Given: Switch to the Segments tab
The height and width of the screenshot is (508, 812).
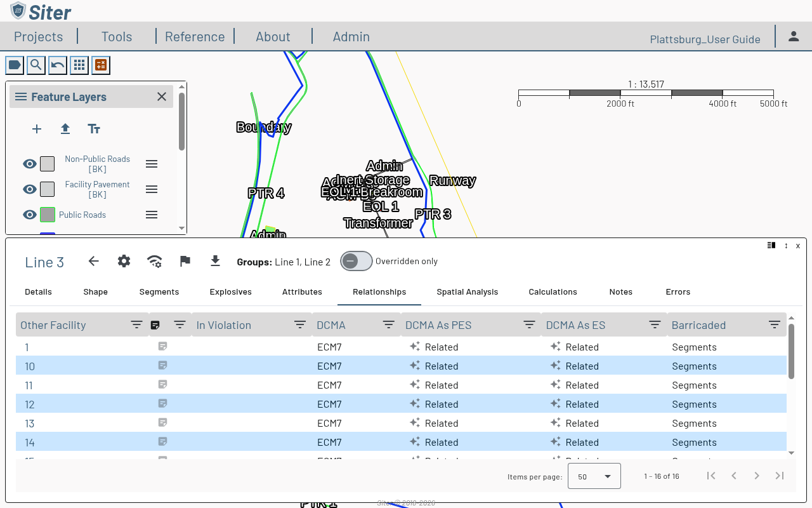Looking at the screenshot, I should (x=159, y=292).
